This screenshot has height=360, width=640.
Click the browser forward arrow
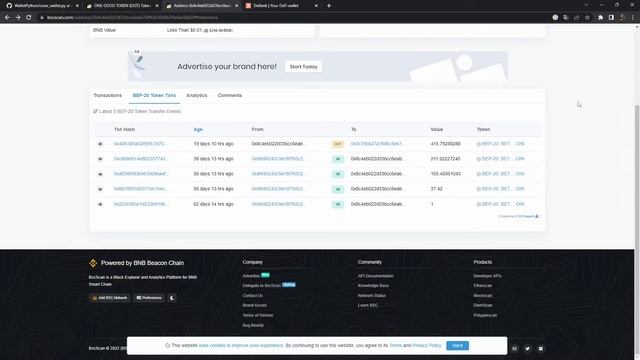pyautogui.click(x=18, y=18)
